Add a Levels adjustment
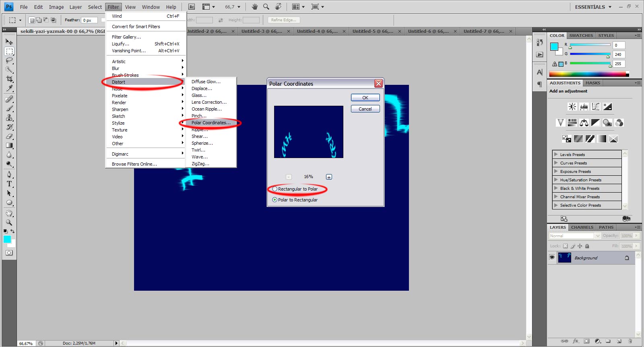The width and height of the screenshot is (644, 347). point(584,107)
